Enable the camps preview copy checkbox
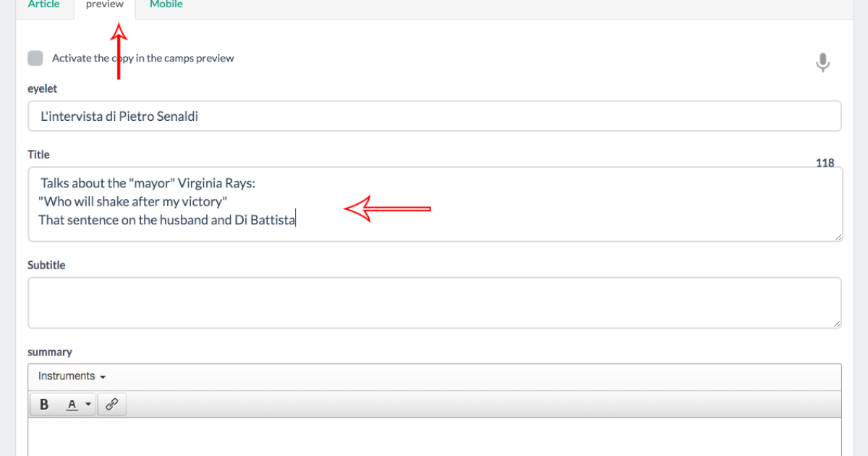The height and width of the screenshot is (456, 868). tap(35, 58)
